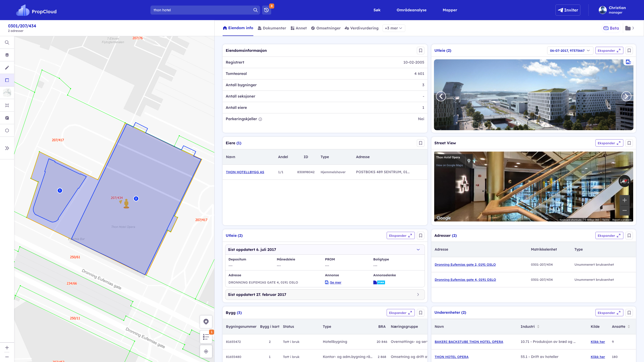Center map on current location

click(206, 351)
